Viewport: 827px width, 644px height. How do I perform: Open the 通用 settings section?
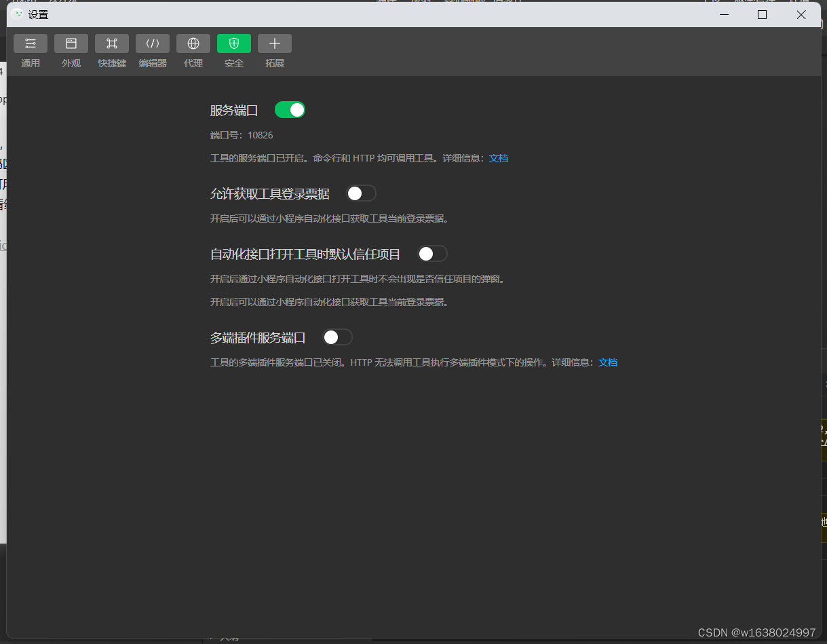pos(31,43)
